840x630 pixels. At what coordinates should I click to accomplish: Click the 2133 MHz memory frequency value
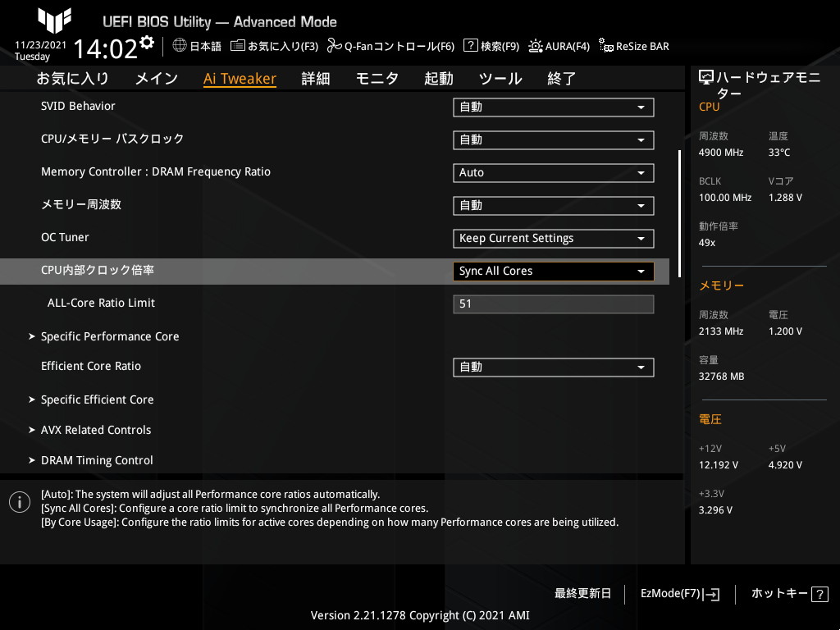tap(721, 331)
